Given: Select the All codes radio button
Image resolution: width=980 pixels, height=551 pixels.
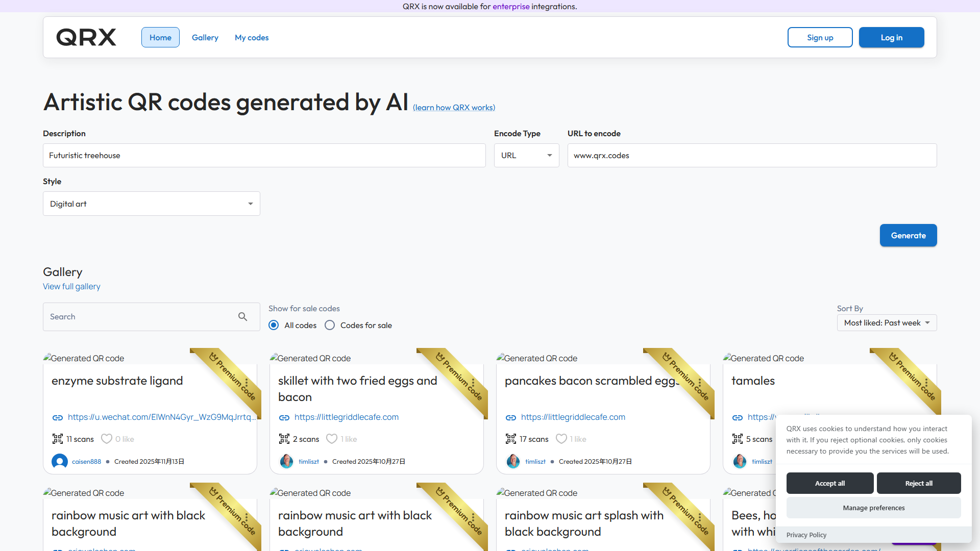Looking at the screenshot, I should pos(274,325).
